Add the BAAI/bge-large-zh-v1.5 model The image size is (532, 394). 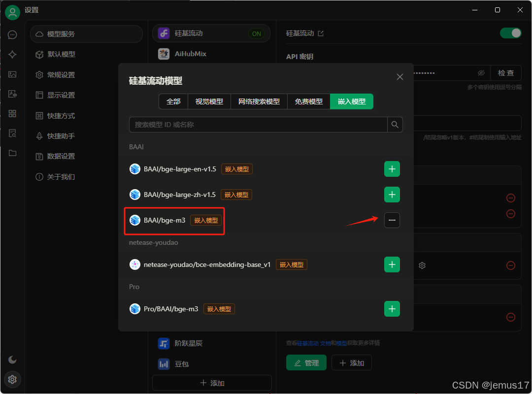pyautogui.click(x=392, y=195)
